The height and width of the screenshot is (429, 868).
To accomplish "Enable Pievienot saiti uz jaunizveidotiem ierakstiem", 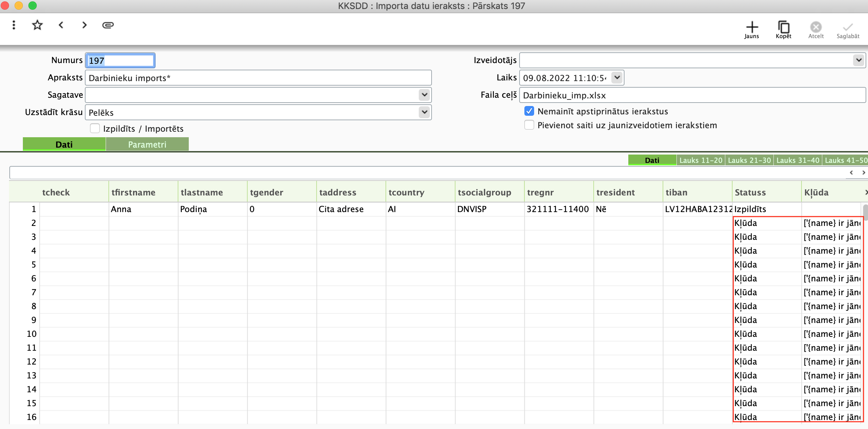I will [x=529, y=125].
